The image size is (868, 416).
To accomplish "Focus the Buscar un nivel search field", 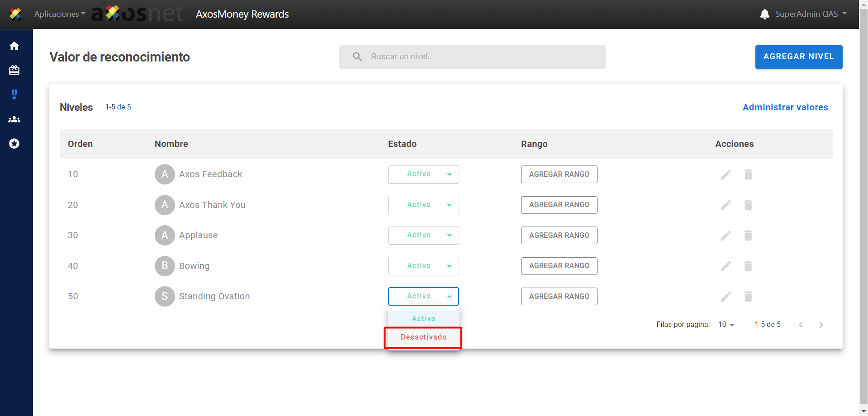I will (472, 57).
